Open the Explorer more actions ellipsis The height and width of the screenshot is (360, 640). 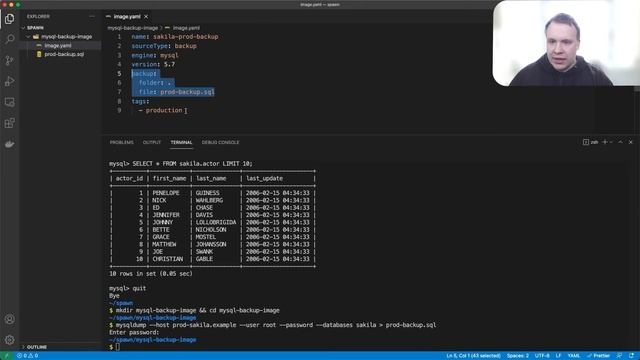[92, 16]
